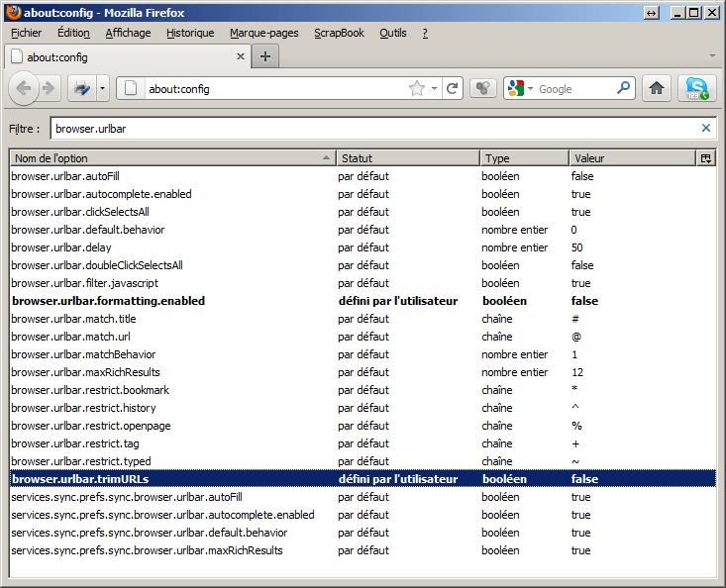The width and height of the screenshot is (726, 588).
Task: Open the ScrapBook menu
Action: [339, 33]
